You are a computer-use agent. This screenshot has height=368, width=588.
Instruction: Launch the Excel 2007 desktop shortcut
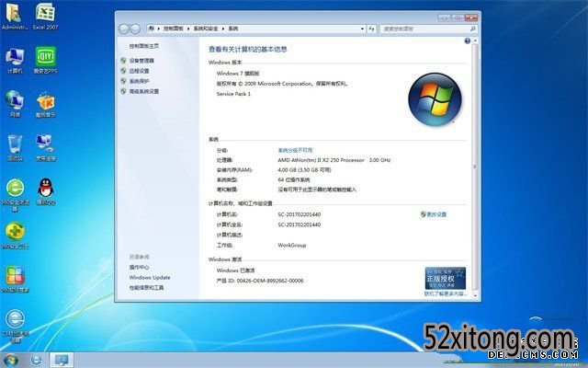point(45,16)
